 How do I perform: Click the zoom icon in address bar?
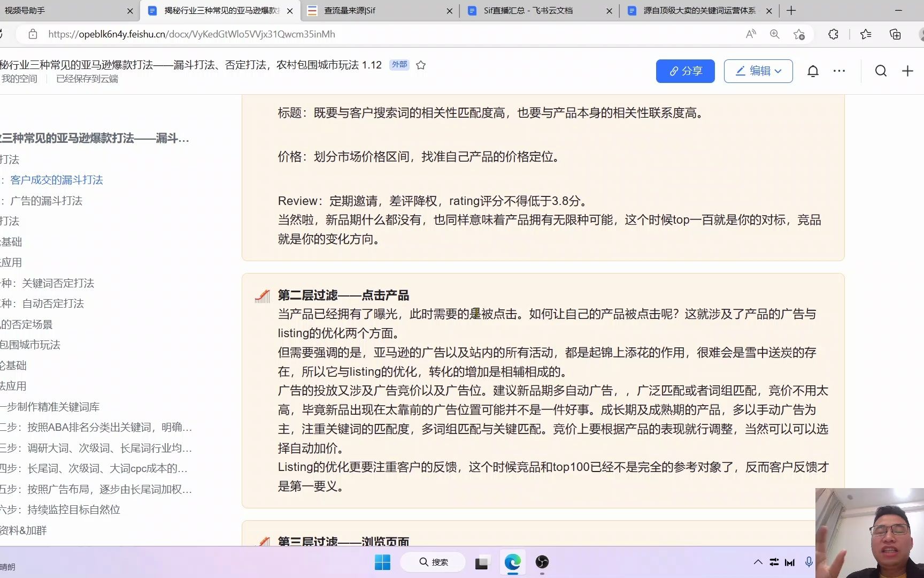774,34
